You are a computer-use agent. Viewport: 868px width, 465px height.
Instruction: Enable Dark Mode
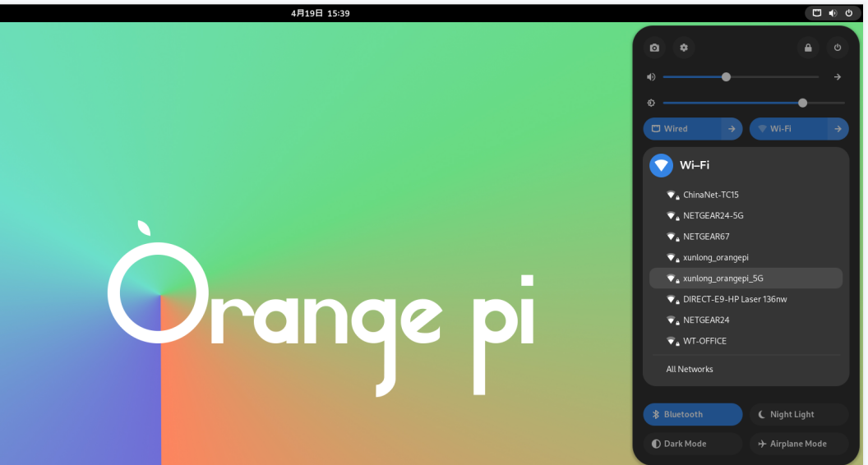tap(693, 444)
